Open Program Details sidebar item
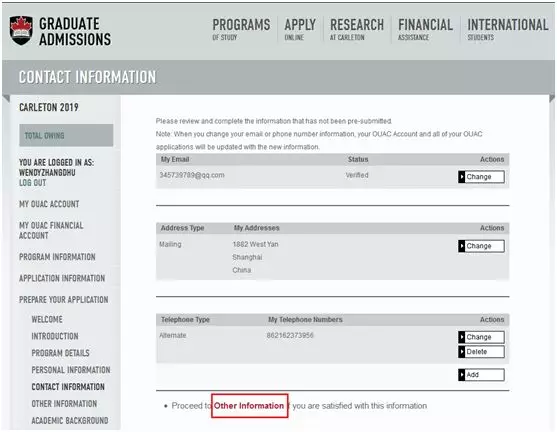Viewport: 557px width, 432px height. tap(60, 353)
